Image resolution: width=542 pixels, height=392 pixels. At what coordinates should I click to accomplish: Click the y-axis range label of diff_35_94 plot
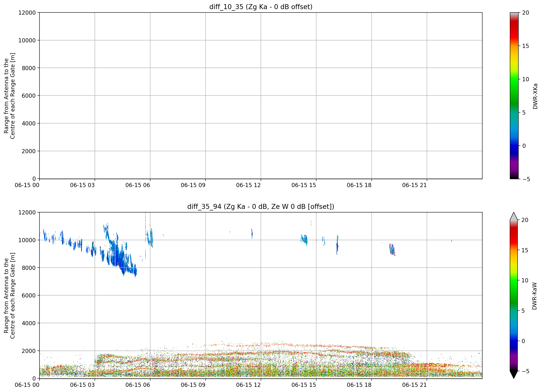coord(9,295)
